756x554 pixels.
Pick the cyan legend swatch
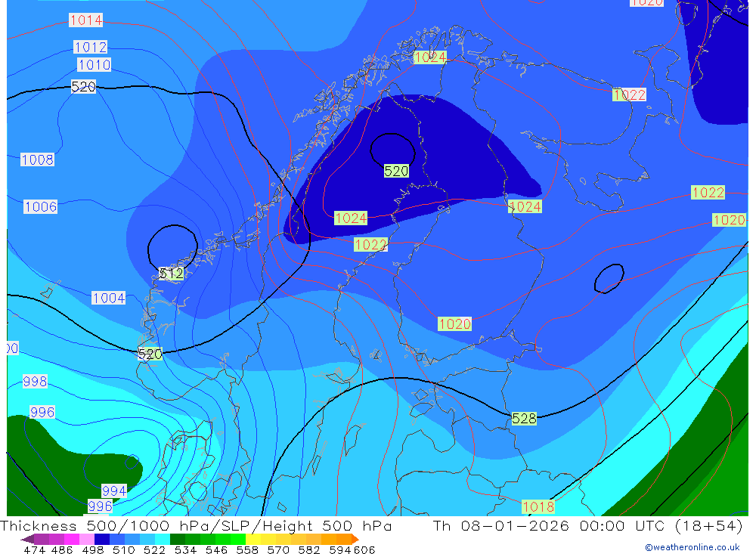pyautogui.click(x=163, y=539)
